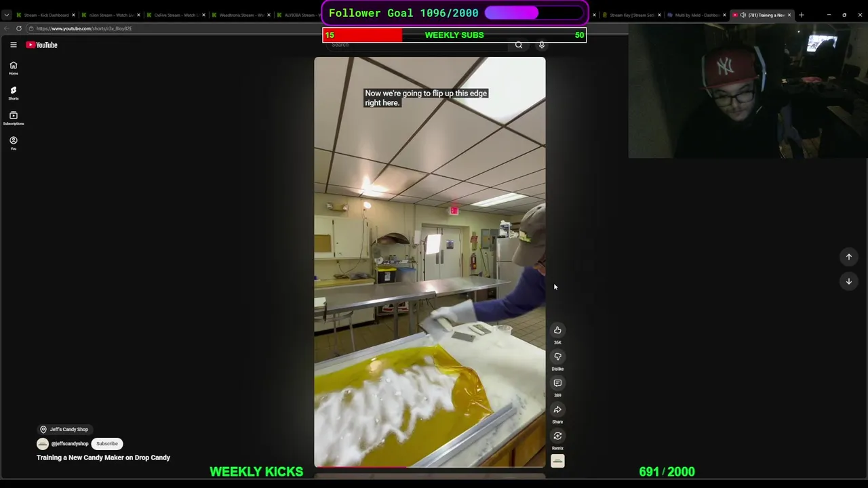Skip to the next Short with down arrow
Viewport: 868px width, 488px height.
pos(848,281)
